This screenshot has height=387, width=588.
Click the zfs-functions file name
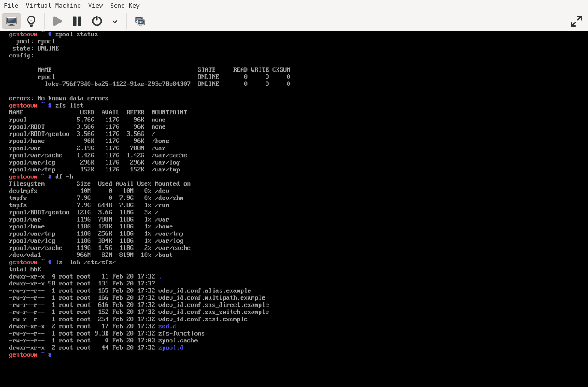click(181, 333)
